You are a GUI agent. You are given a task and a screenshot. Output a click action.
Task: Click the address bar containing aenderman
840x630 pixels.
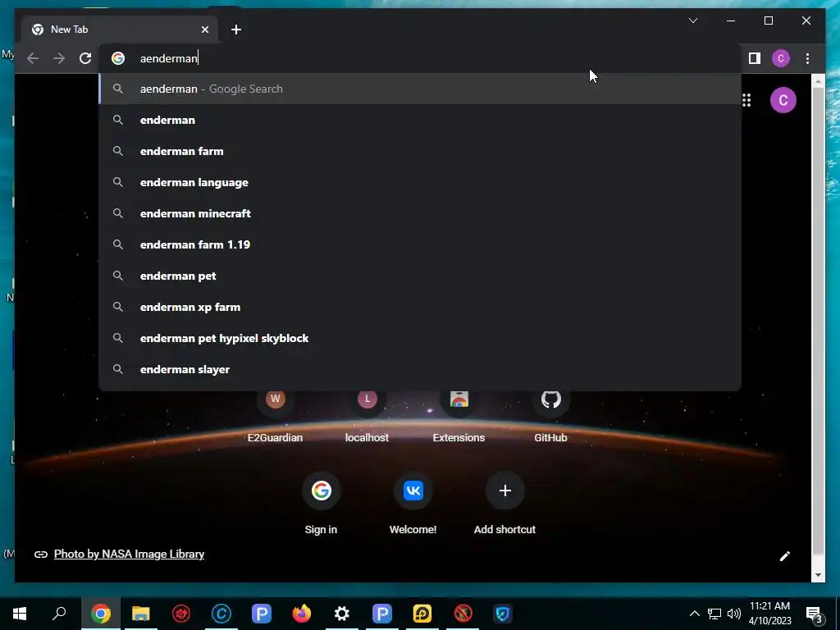tap(420, 58)
